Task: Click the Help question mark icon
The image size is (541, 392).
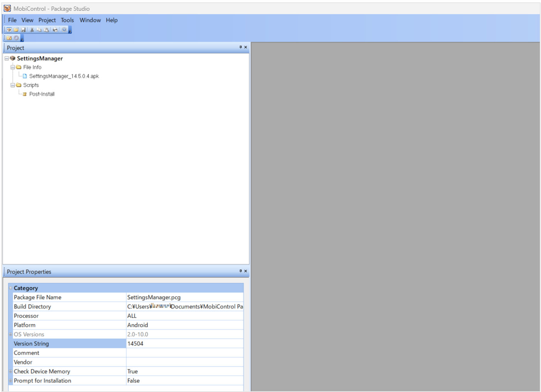Action: 64,30
